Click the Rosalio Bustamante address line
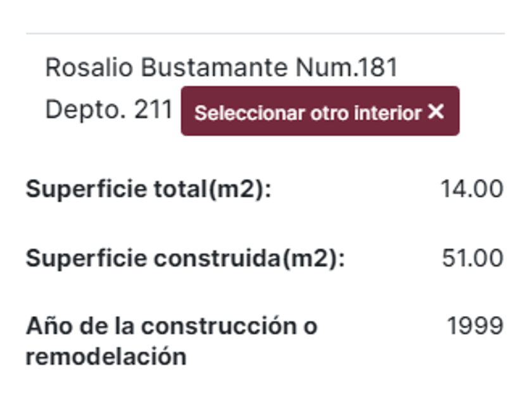This screenshot has height=399, width=532. [221, 68]
